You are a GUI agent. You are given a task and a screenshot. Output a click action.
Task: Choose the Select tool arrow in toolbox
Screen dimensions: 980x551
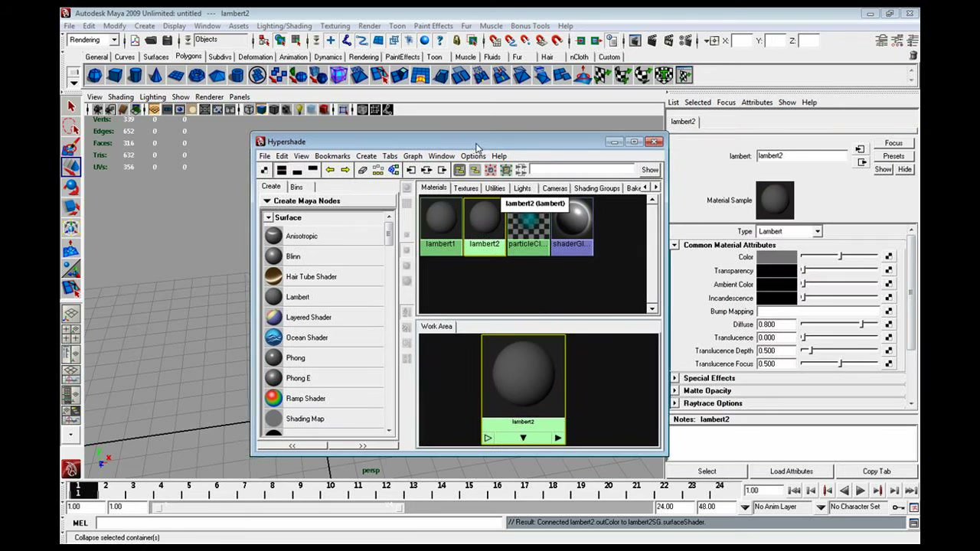71,106
